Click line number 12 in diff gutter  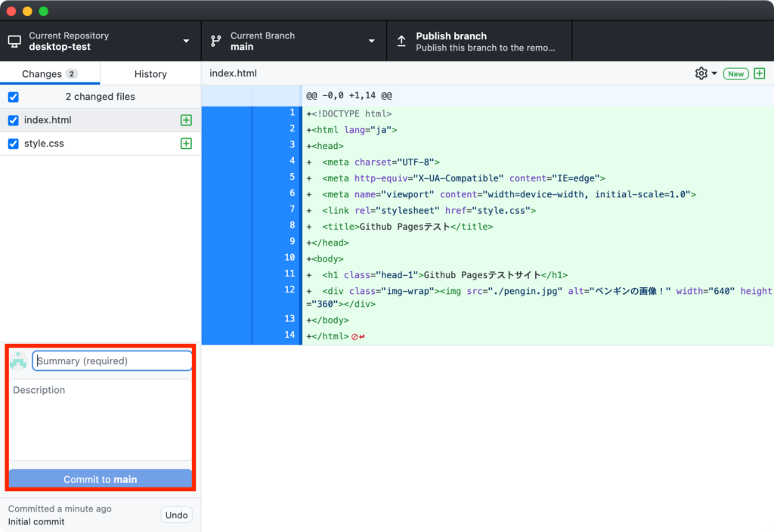coord(289,289)
